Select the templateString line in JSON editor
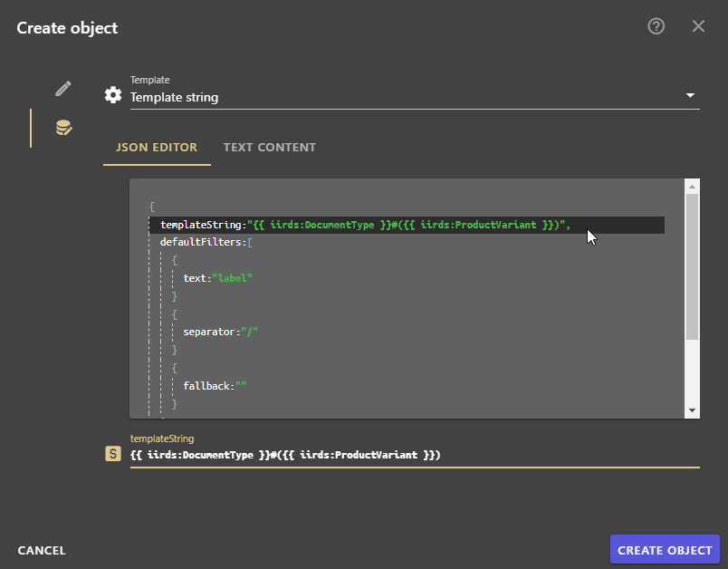This screenshot has height=569, width=728. 407,225
